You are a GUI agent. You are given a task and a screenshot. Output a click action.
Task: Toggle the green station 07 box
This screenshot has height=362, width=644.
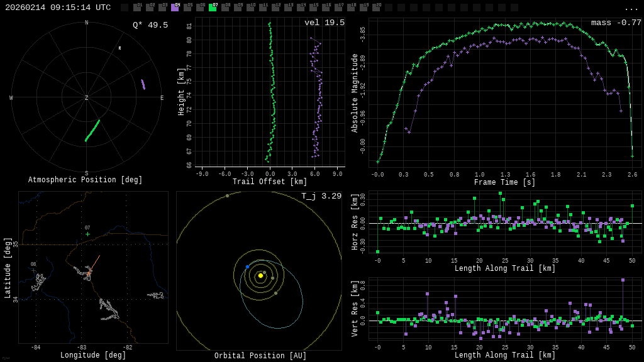point(213,8)
